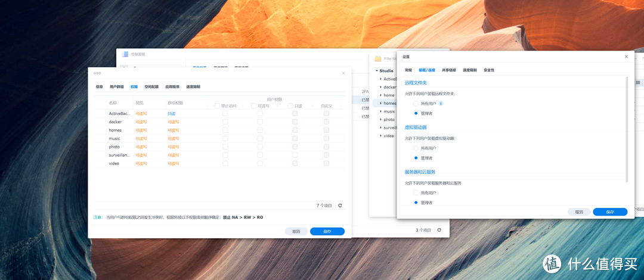
Task: Collapse the Studio tree node
Action: coord(376,71)
